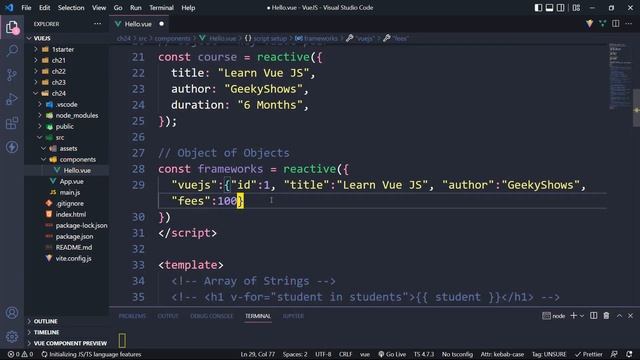Select the Hello.vue editor tab
Screen dimensions: 640x360
click(138, 24)
